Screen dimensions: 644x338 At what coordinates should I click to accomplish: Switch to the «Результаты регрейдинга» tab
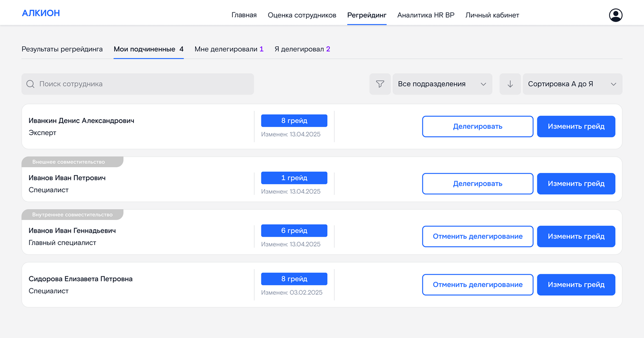(x=62, y=49)
